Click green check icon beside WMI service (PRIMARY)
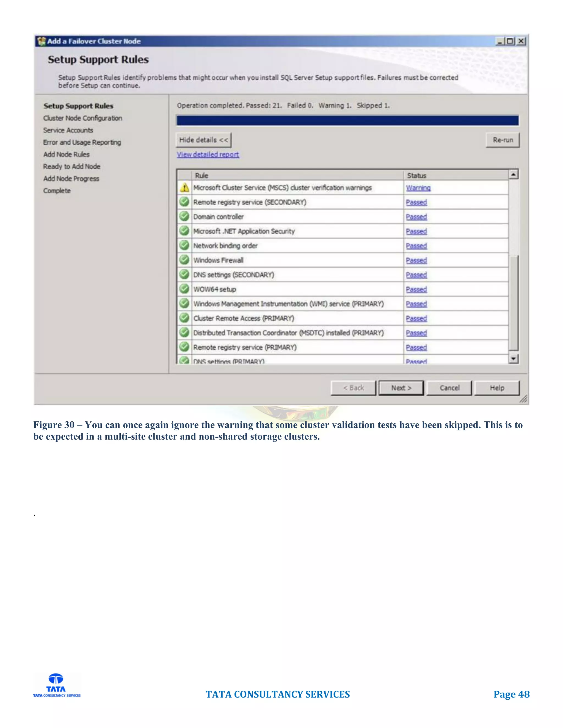Viewport: 563px width, 728px height. 184,303
